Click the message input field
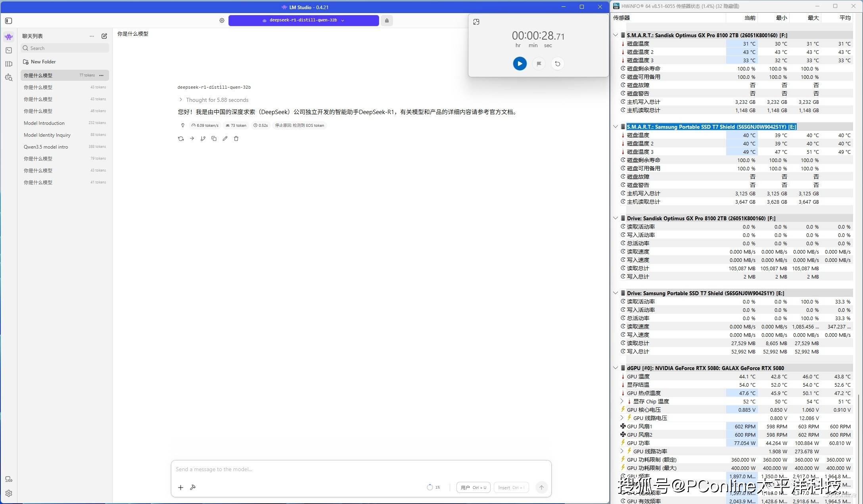Image resolution: width=863 pixels, height=504 pixels. coord(361,470)
